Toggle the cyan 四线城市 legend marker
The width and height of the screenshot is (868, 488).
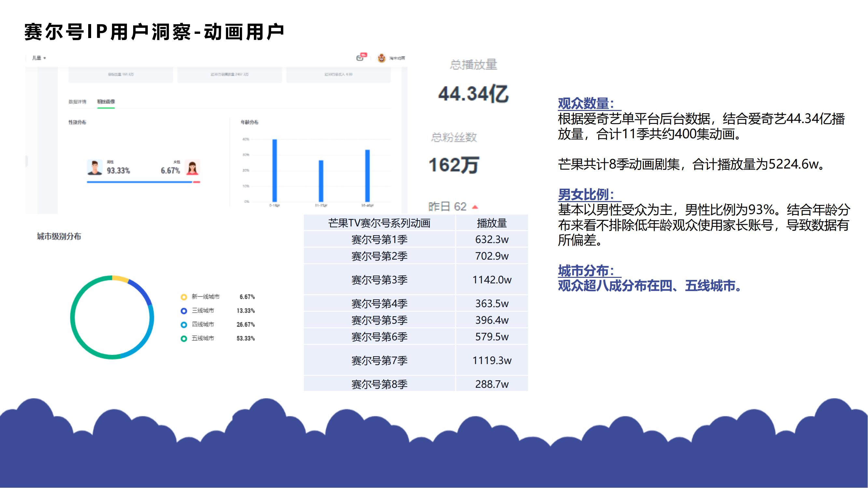coord(184,325)
